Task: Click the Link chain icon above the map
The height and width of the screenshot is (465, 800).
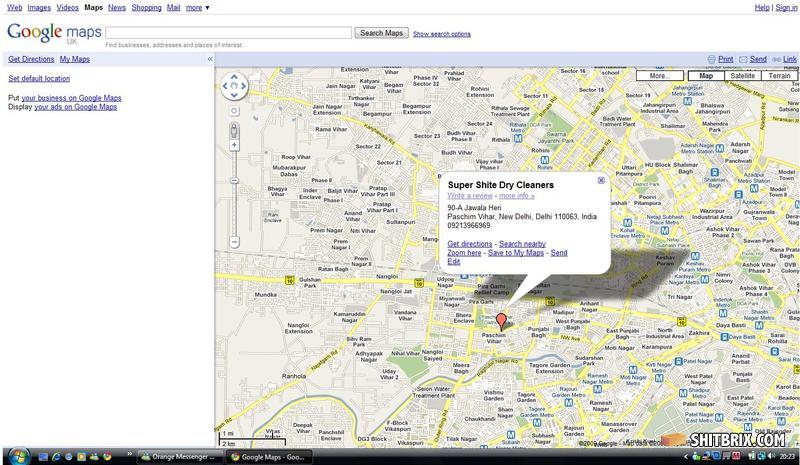Action: [777, 59]
